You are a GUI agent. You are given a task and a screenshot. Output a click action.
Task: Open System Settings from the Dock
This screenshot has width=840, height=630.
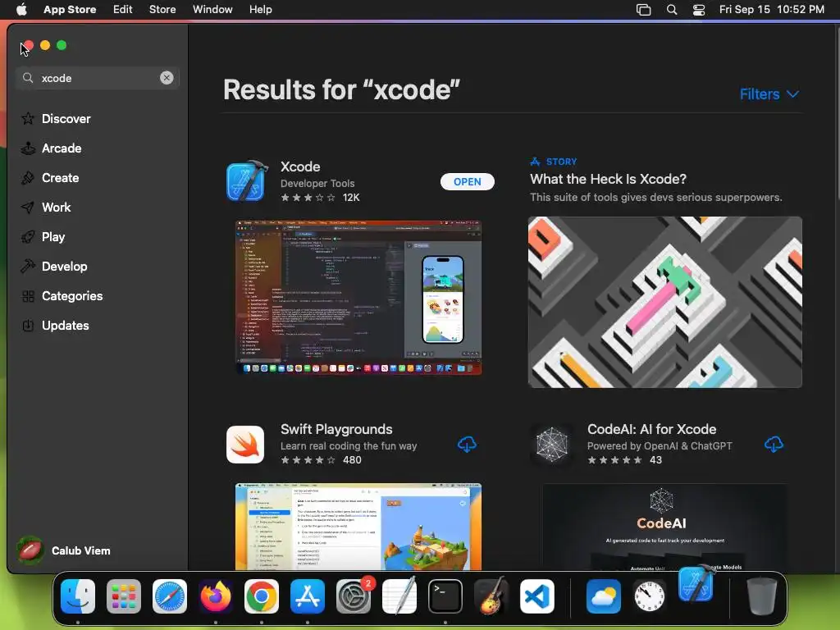(x=354, y=596)
